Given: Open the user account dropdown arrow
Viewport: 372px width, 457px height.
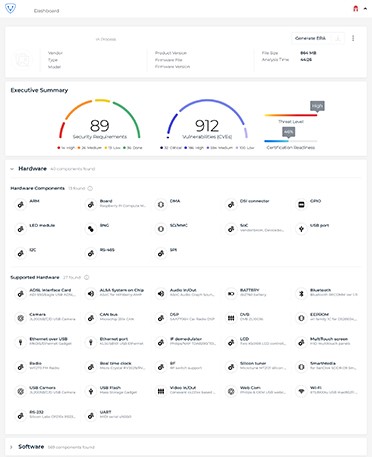Looking at the screenshot, I should pyautogui.click(x=365, y=9).
